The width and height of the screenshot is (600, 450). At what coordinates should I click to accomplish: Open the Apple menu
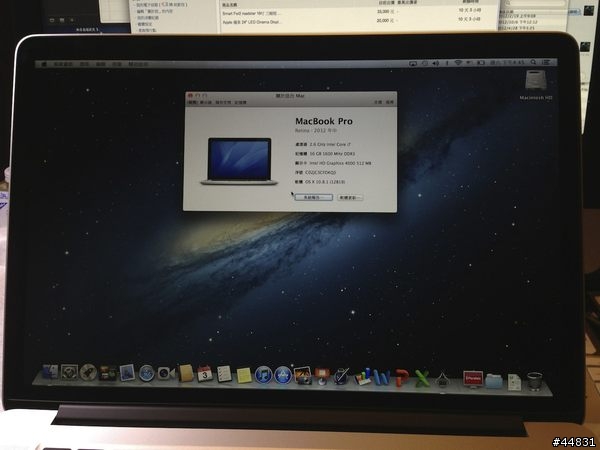click(x=44, y=64)
